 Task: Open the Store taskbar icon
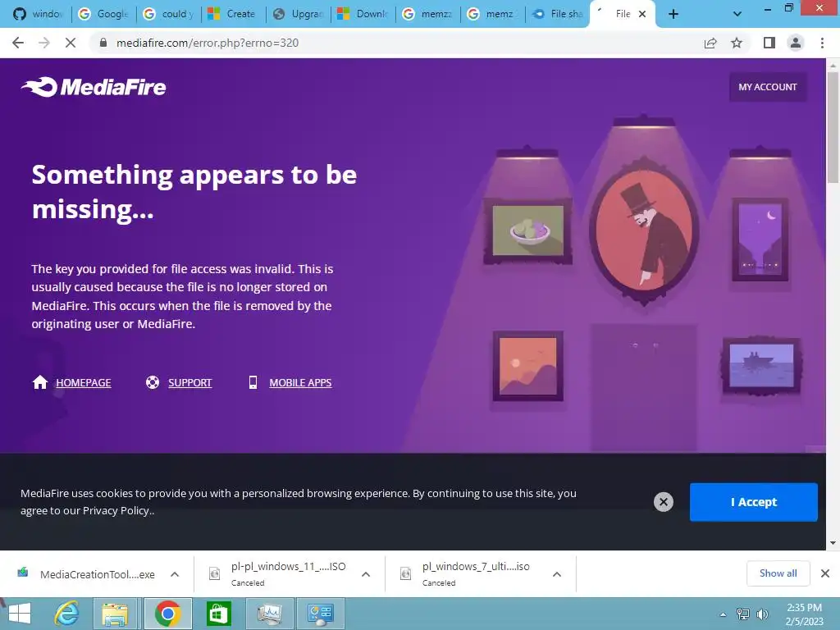click(x=218, y=614)
